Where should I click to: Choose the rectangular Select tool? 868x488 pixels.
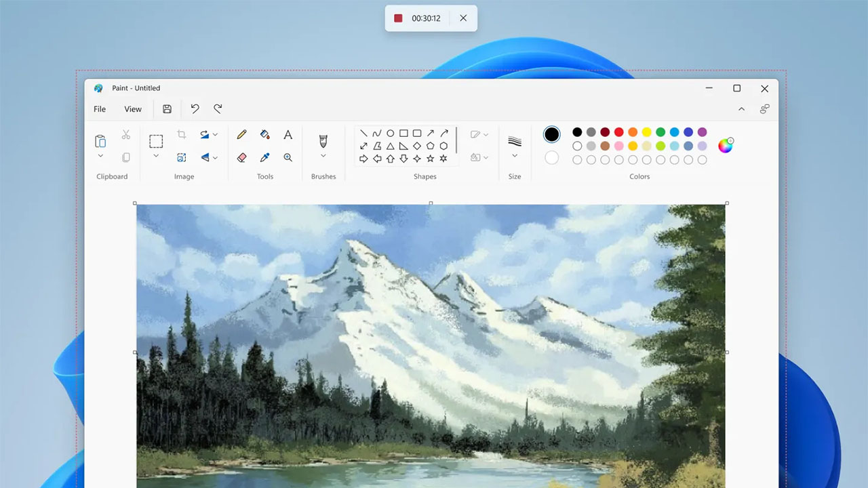pyautogui.click(x=156, y=141)
